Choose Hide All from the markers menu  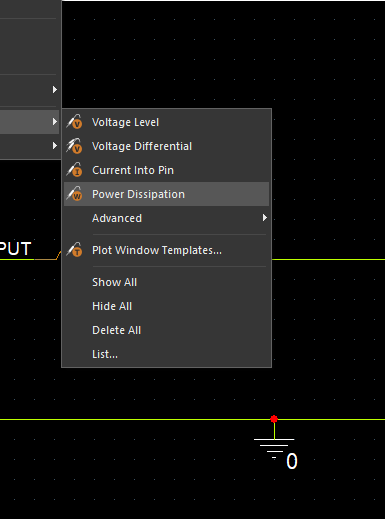coord(112,306)
